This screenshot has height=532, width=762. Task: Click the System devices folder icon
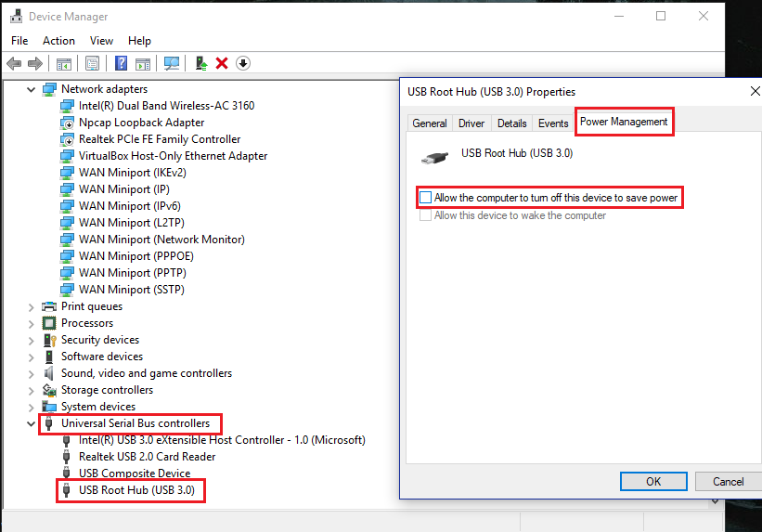tap(49, 407)
